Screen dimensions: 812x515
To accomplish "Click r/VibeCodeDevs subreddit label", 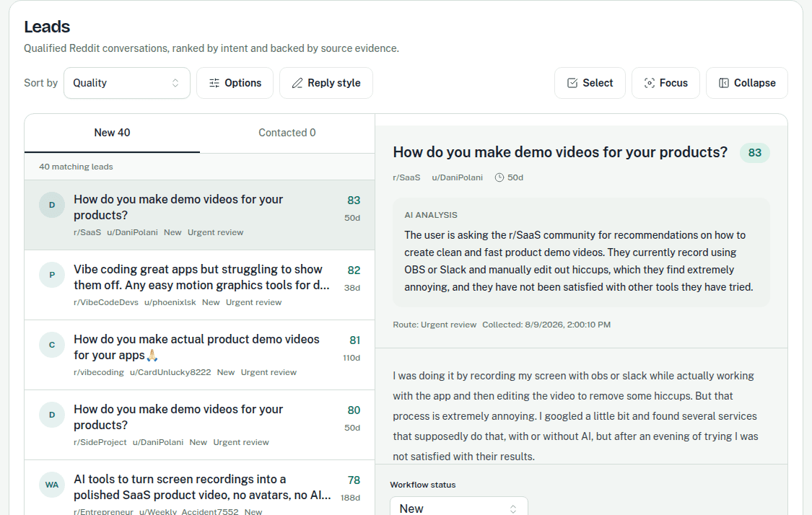I will pyautogui.click(x=105, y=302).
